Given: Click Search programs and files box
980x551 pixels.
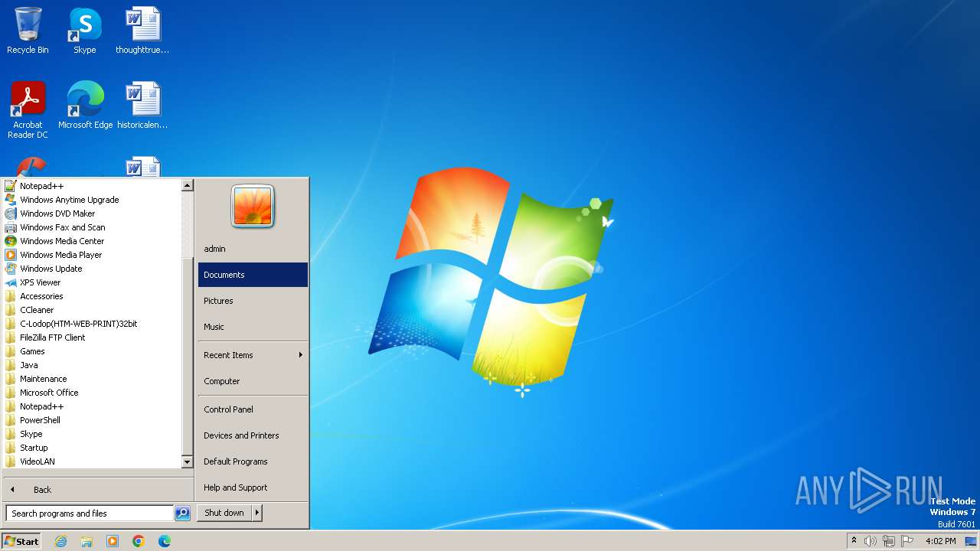Looking at the screenshot, I should pyautogui.click(x=90, y=514).
